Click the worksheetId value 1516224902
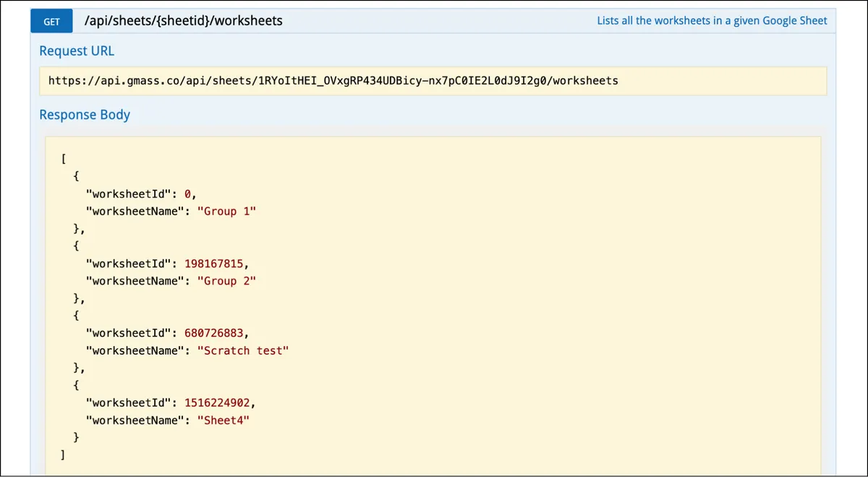 [218, 402]
